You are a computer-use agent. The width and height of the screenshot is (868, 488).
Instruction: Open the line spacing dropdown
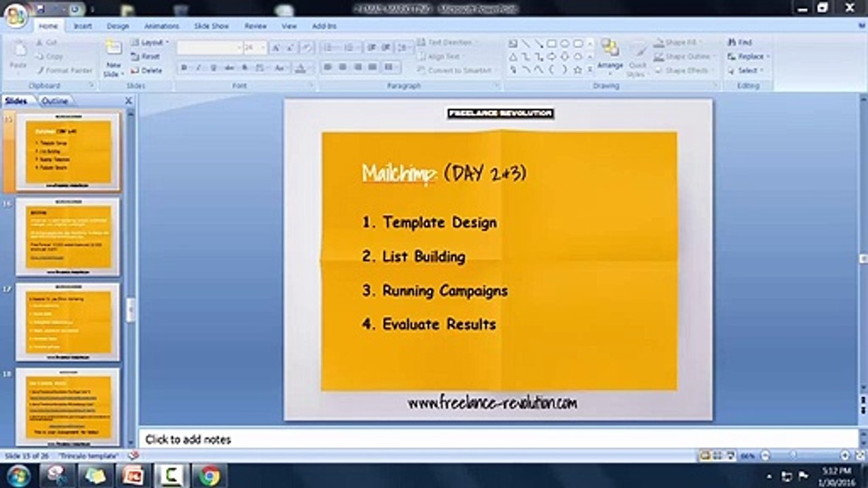(403, 48)
